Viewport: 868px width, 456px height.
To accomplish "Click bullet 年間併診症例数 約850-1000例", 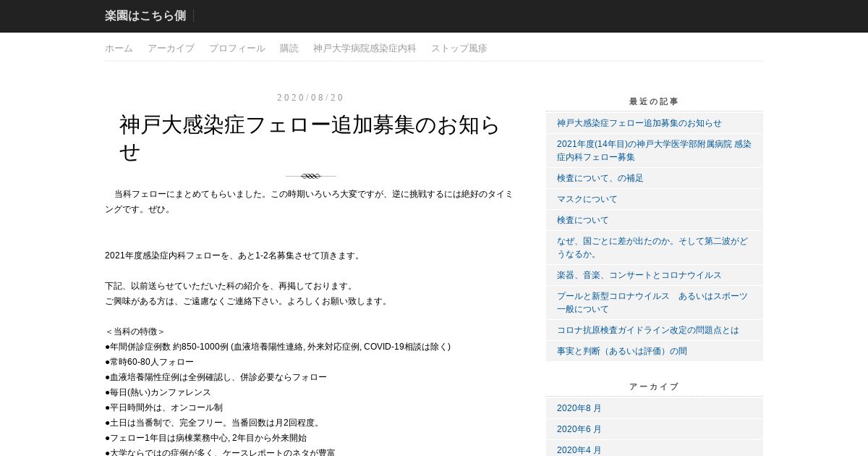I will click(x=278, y=347).
